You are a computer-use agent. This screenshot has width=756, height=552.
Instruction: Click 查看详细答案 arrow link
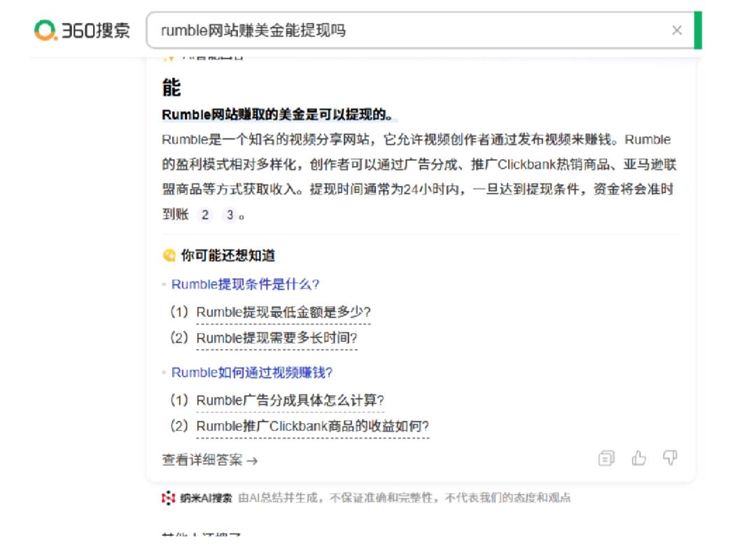click(x=210, y=460)
